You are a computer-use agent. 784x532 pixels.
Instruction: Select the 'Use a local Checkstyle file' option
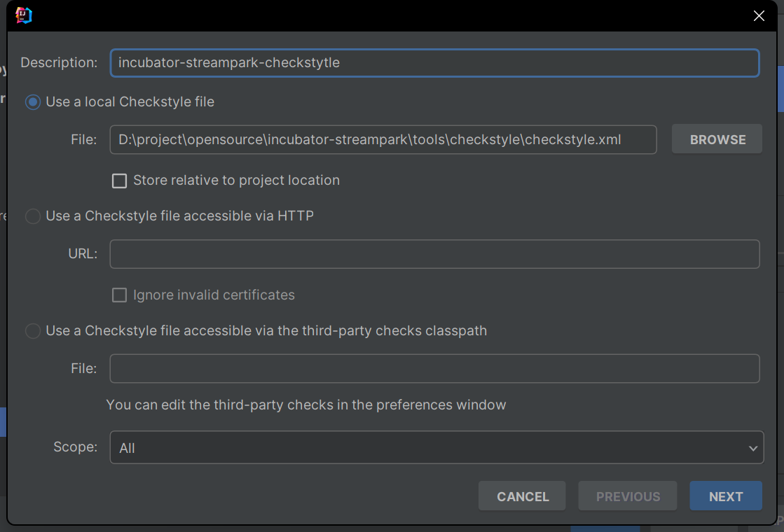pyautogui.click(x=33, y=102)
